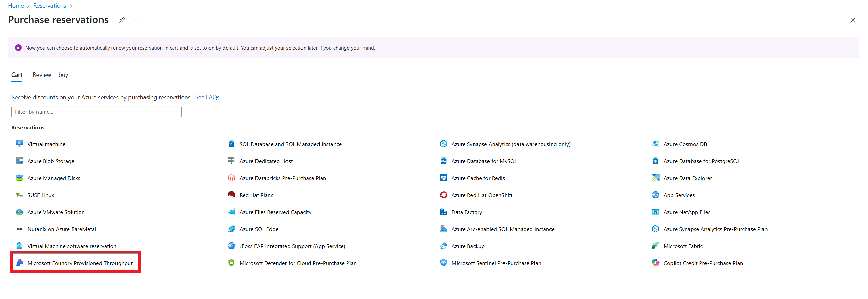Pick the App Services label
The height and width of the screenshot is (299, 868).
pos(679,195)
